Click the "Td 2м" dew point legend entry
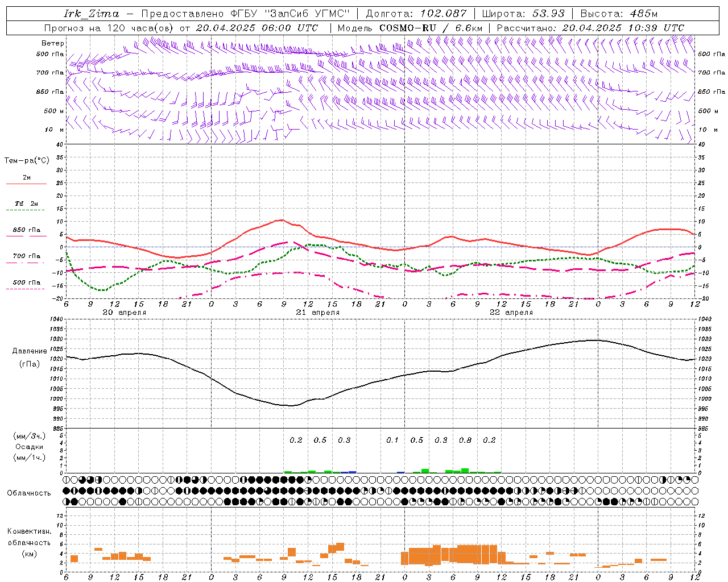 click(26, 203)
